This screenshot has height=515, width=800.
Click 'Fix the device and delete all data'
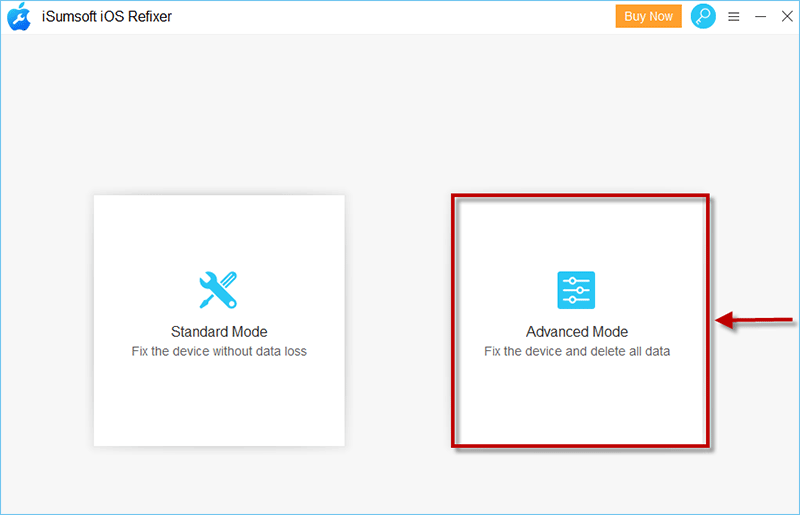pyautogui.click(x=577, y=351)
